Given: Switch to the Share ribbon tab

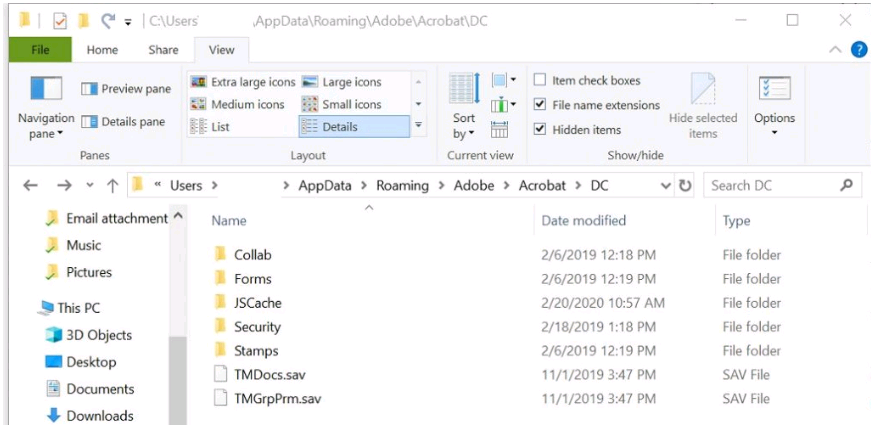Looking at the screenshot, I should click(163, 50).
